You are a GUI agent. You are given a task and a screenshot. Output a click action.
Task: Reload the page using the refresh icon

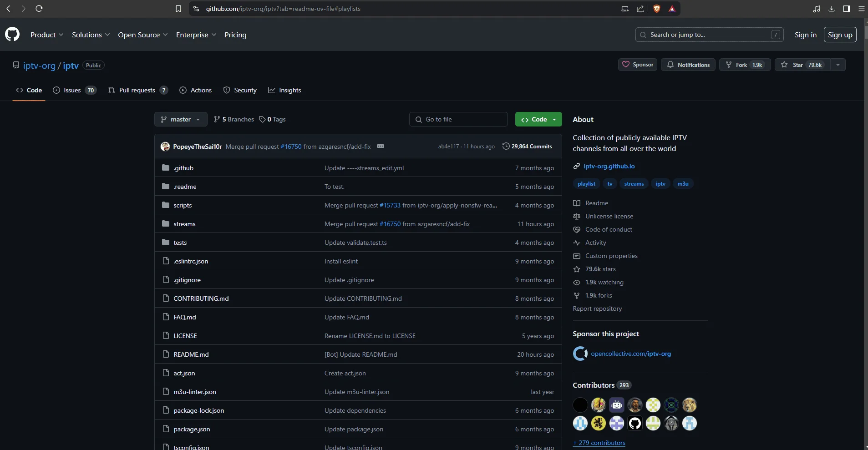click(x=39, y=9)
